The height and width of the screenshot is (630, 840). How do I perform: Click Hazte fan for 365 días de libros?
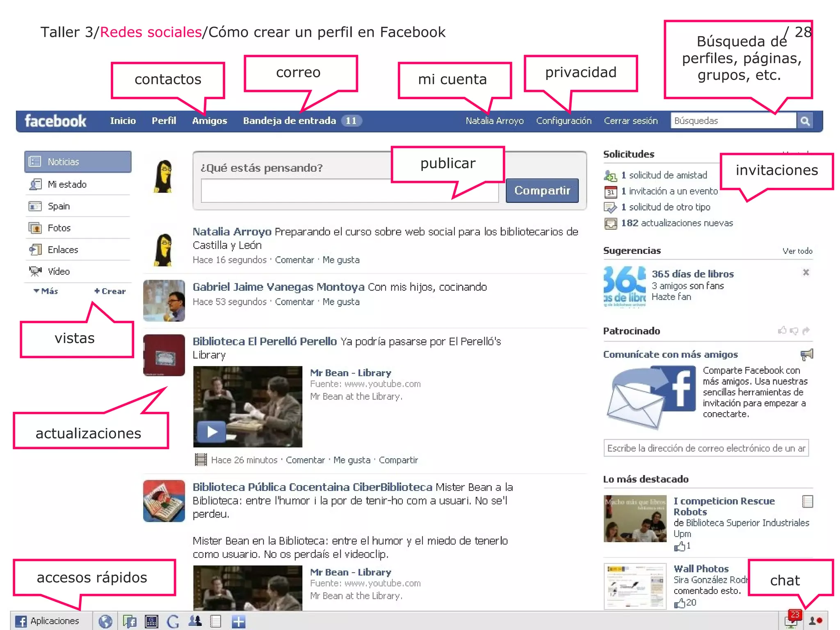[671, 297]
